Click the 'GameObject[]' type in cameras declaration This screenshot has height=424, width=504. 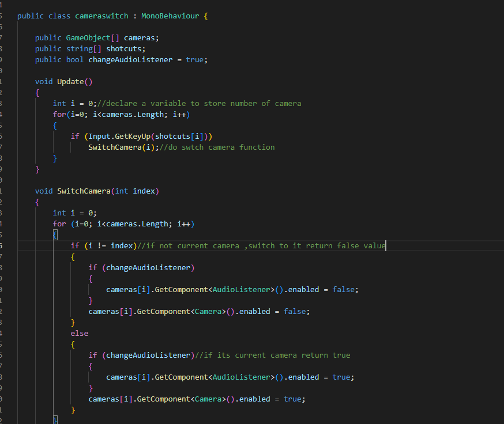click(93, 38)
